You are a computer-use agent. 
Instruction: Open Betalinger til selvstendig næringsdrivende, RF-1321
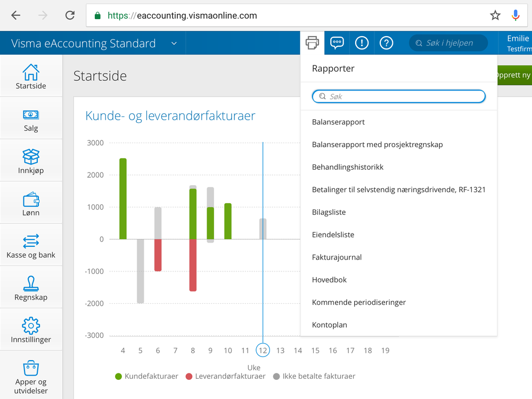point(399,190)
